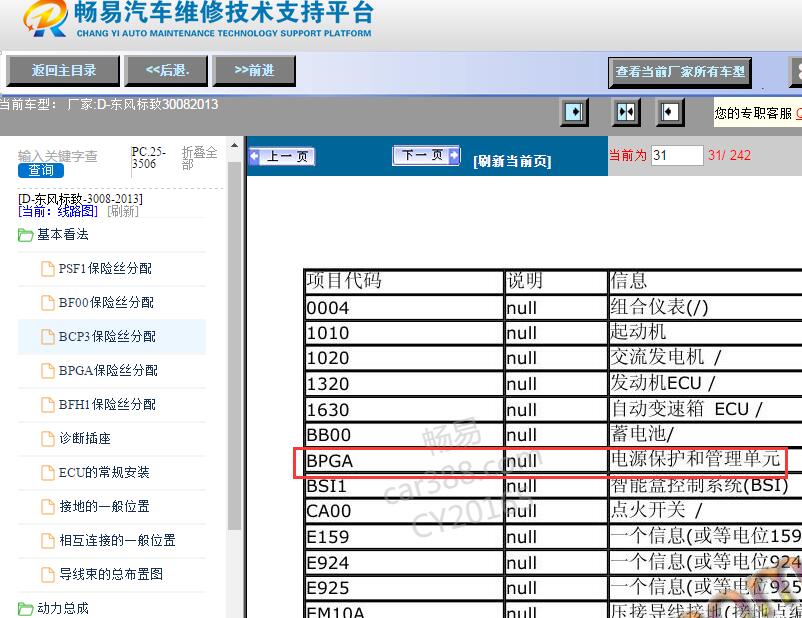The height and width of the screenshot is (618, 802).
Task: Click the BCP3保险丝分配 document icon
Action: click(x=48, y=337)
